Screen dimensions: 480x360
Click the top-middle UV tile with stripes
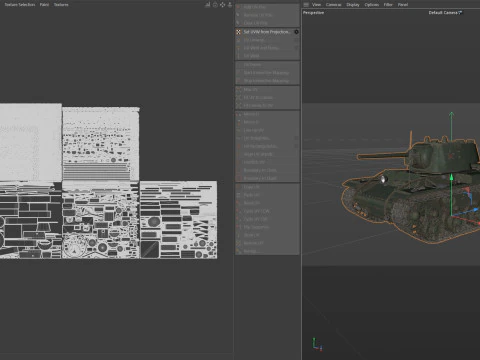point(101,144)
